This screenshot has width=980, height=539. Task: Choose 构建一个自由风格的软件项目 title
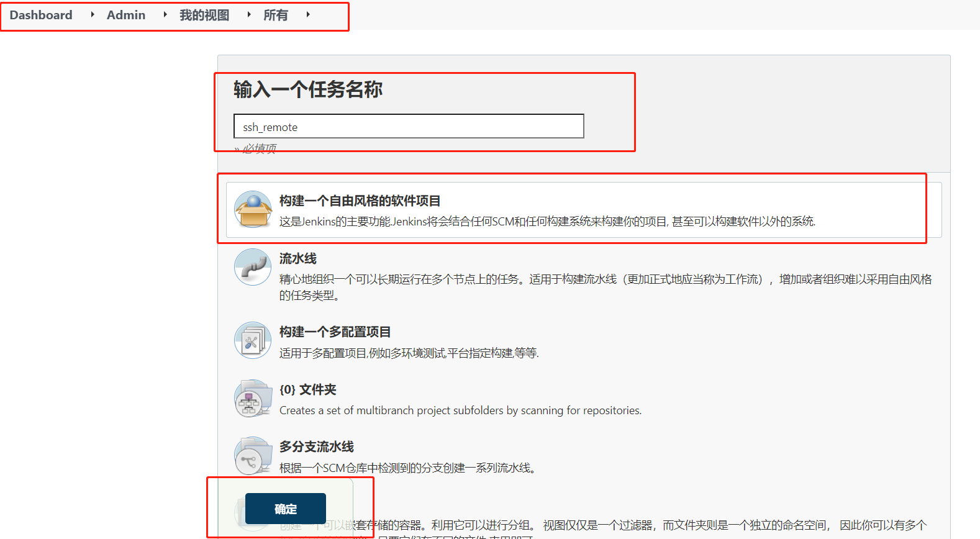click(x=360, y=201)
